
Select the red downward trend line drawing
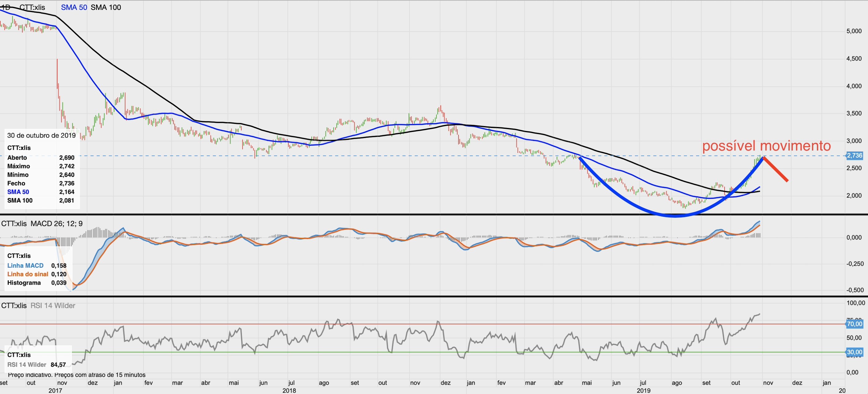point(776,169)
